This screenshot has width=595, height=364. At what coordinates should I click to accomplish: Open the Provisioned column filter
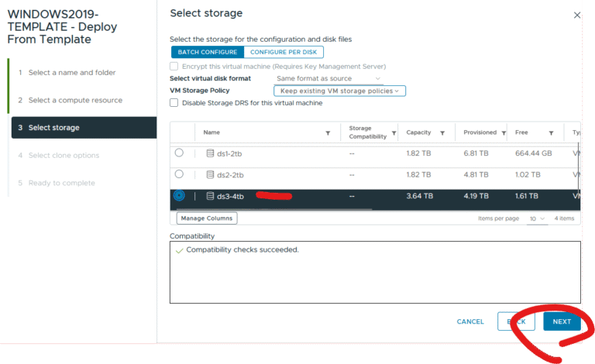pyautogui.click(x=504, y=133)
